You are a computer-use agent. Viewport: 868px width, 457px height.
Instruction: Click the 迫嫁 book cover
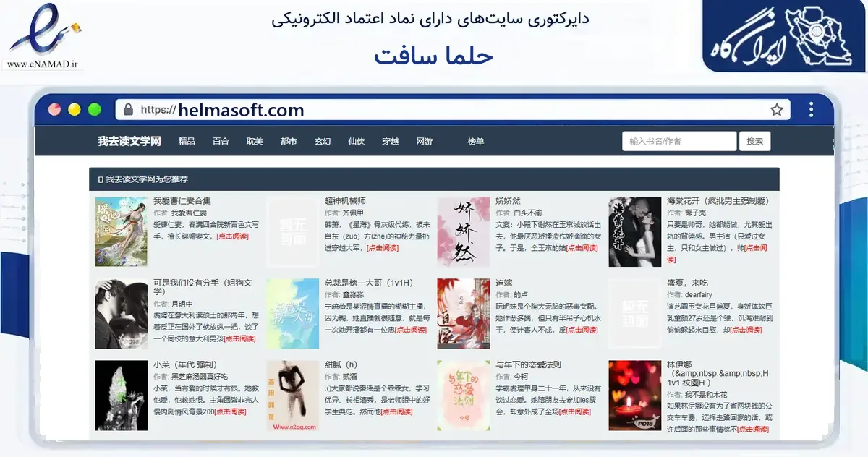464,314
